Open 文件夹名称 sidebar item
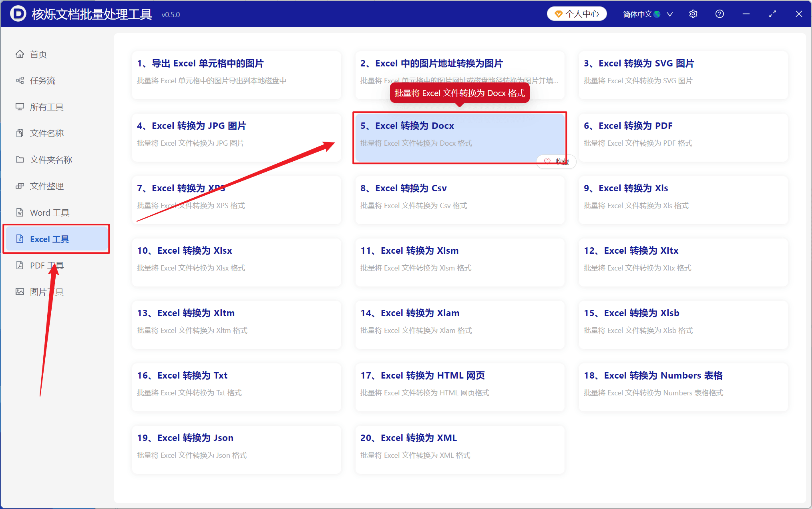Screen dimensions: 812x509 56,160
